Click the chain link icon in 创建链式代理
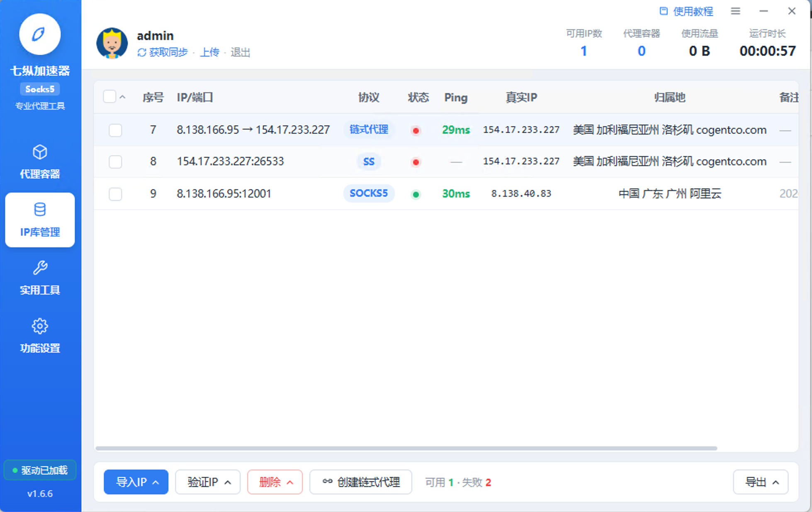This screenshot has width=812, height=512. pos(328,481)
